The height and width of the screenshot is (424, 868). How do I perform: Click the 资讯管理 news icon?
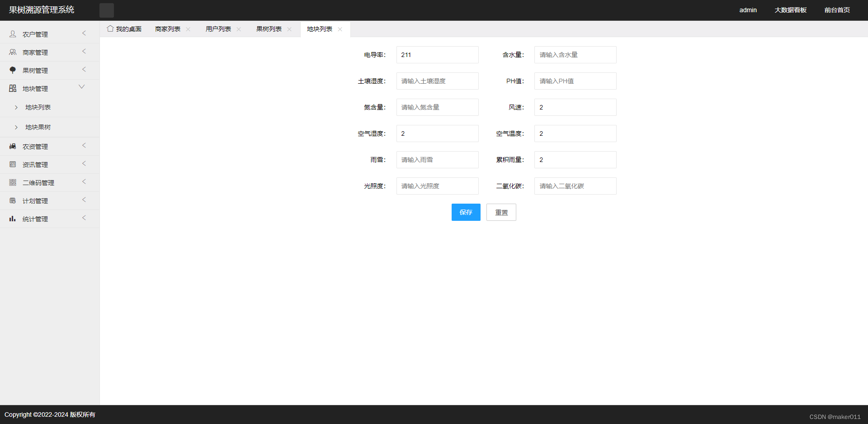point(13,164)
